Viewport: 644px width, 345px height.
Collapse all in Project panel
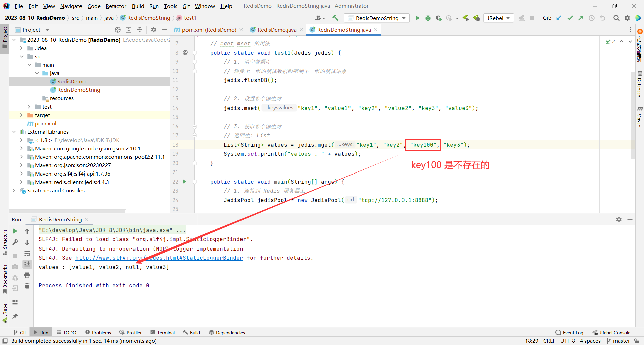coord(140,30)
